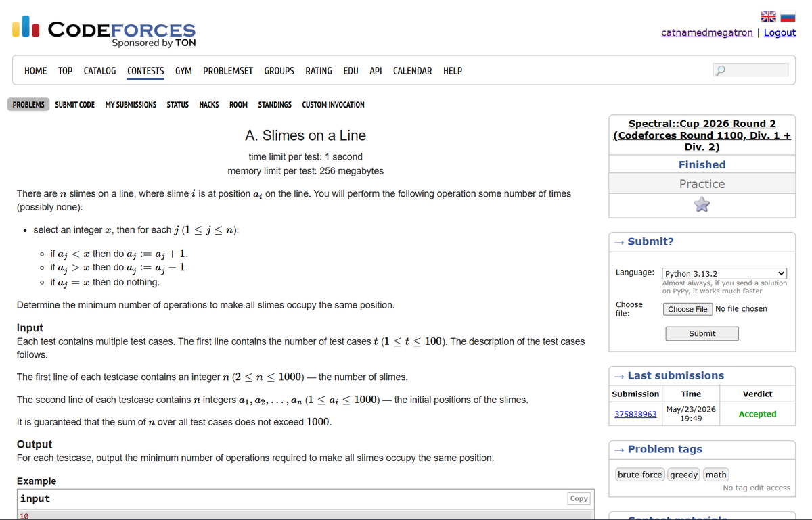Click the 'time limit per test: 1 second' text
This screenshot has width=812, height=520.
305,157
